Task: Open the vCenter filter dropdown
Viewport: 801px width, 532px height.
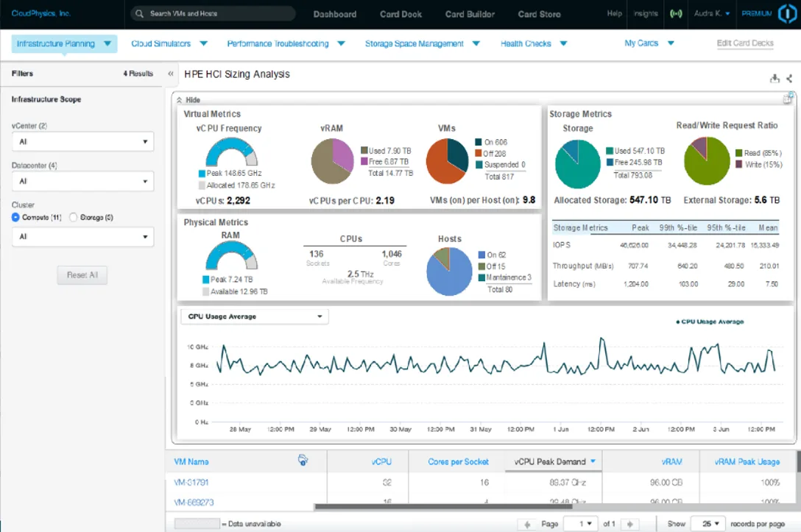Action: pos(82,141)
